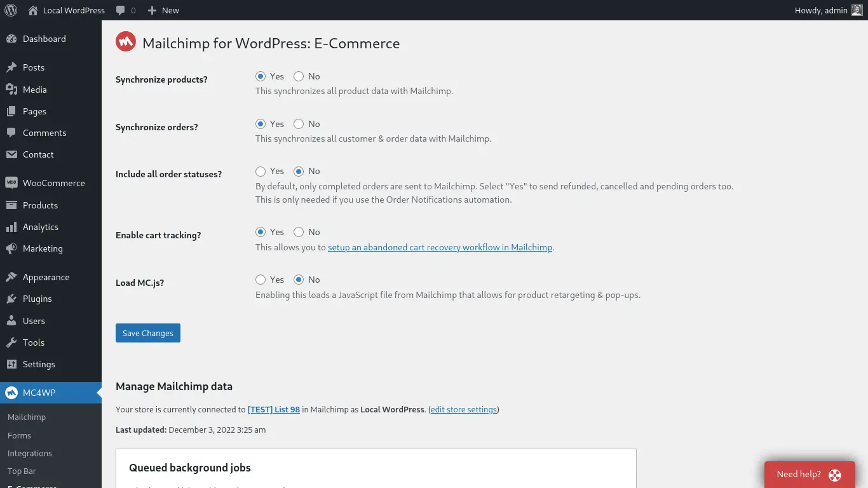The width and height of the screenshot is (868, 488).
Task: Open Posts via the pushpin icon
Action: click(x=11, y=67)
